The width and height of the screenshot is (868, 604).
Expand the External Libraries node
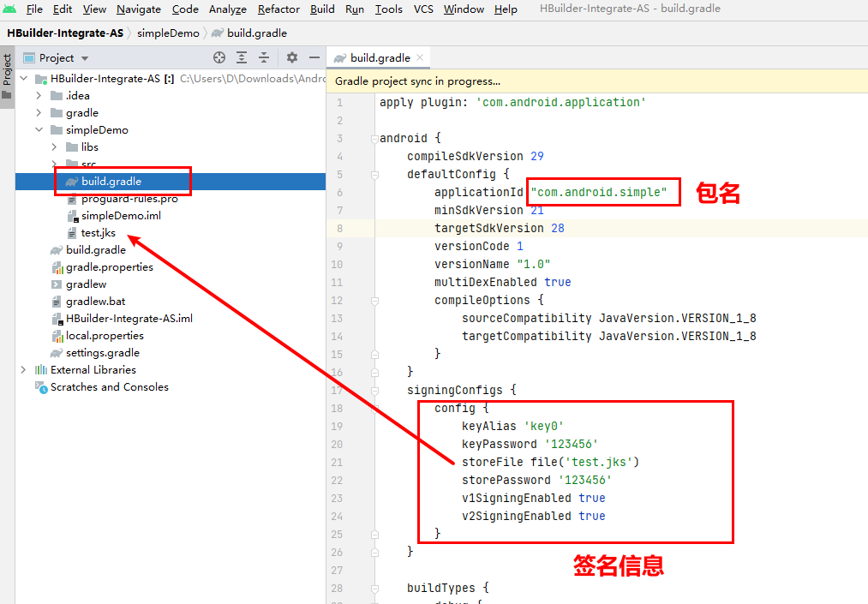[x=23, y=370]
